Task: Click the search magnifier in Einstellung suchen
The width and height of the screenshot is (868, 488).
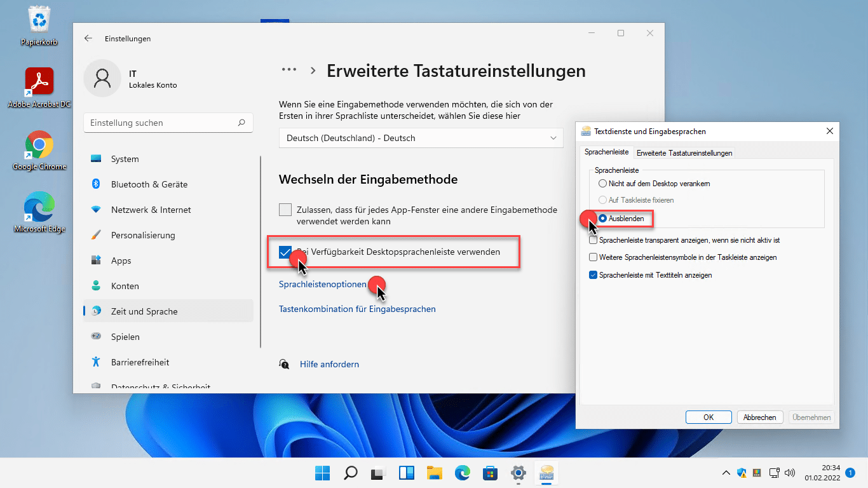Action: 241,123
